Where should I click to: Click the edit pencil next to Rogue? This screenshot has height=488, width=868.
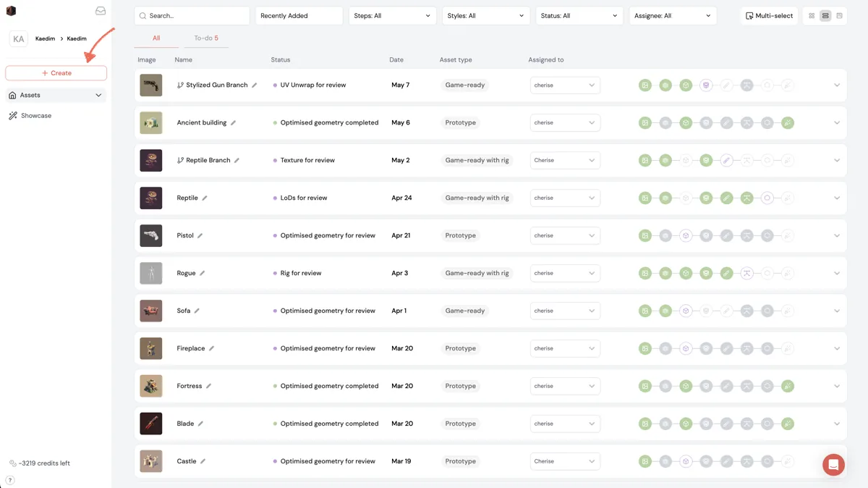(x=203, y=274)
